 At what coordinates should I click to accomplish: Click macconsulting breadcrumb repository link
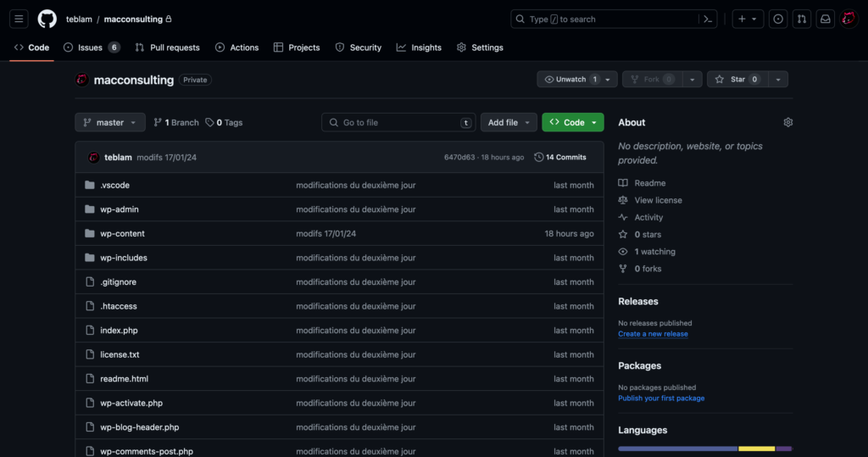tap(133, 19)
